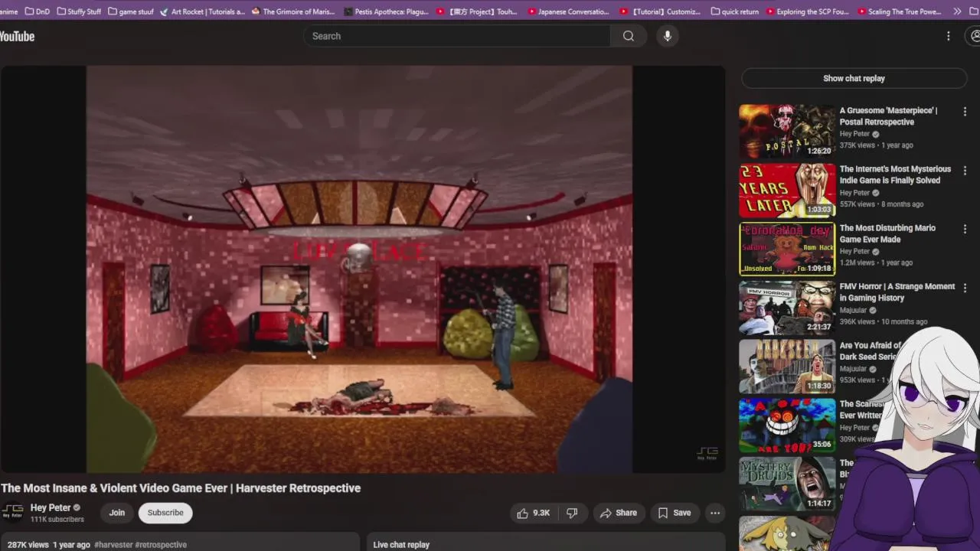
Task: Open options for FMV Horror video
Action: click(x=965, y=289)
